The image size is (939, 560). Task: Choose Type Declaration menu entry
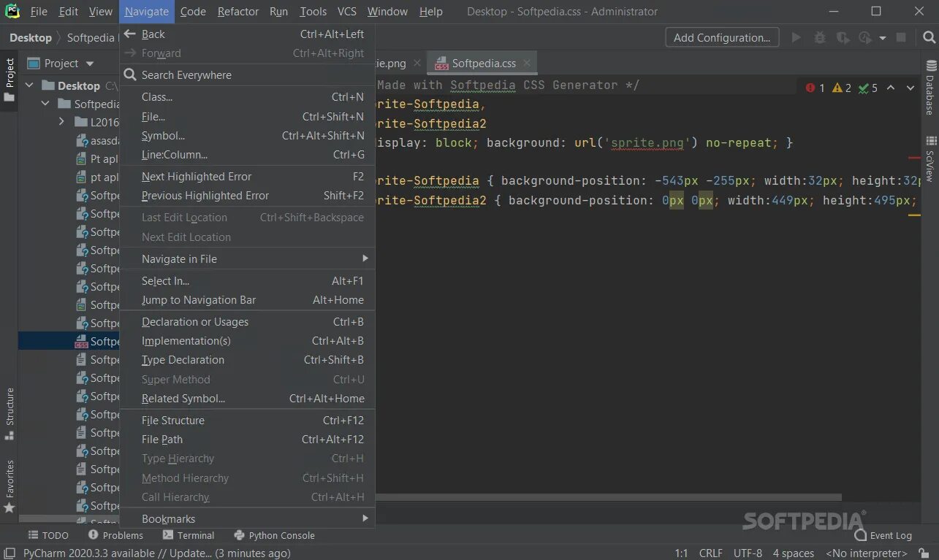click(247, 359)
